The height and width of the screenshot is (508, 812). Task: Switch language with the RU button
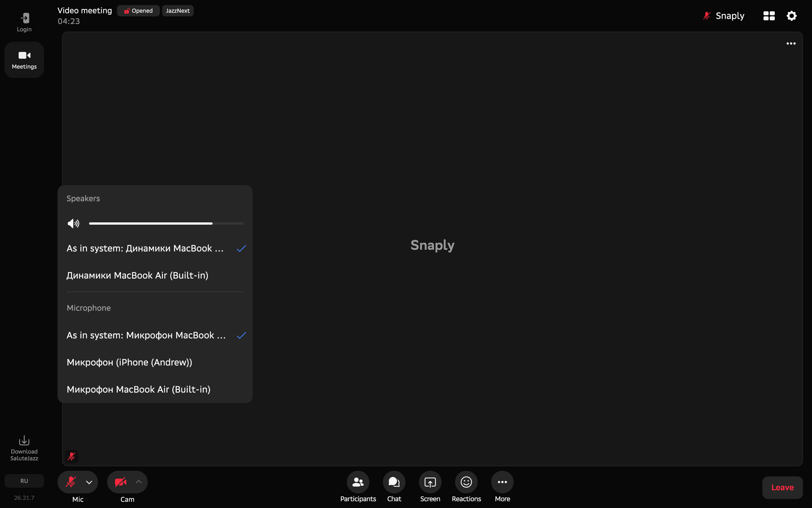click(x=24, y=481)
